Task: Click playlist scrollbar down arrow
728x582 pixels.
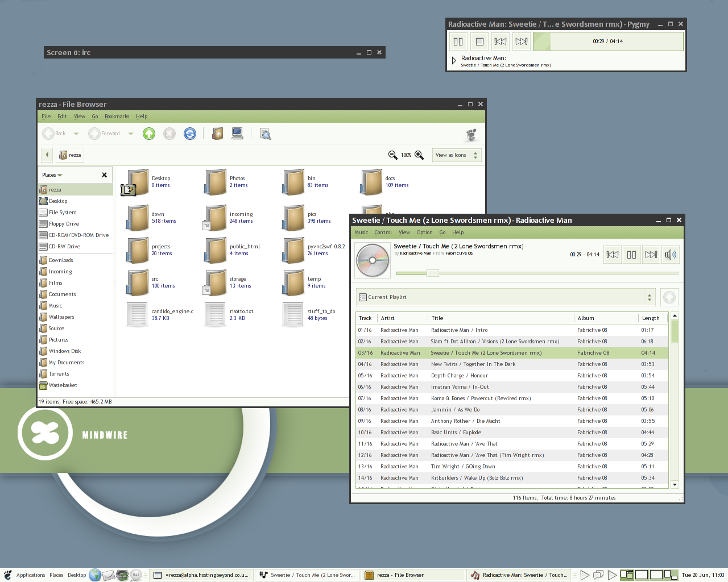Action: point(675,485)
